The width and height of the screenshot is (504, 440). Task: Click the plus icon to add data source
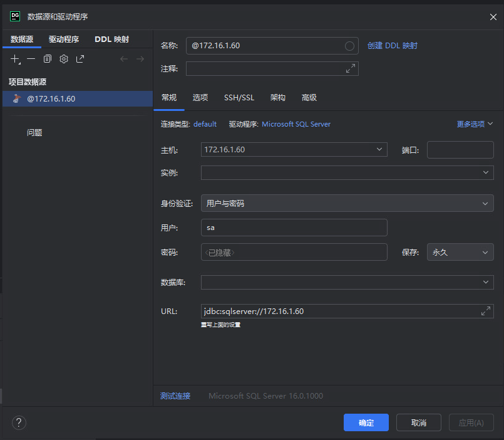click(x=15, y=59)
